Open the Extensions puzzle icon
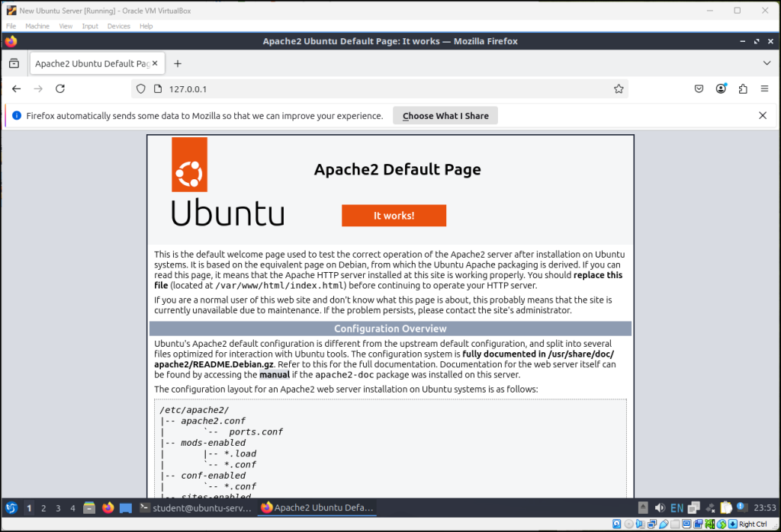Screen dimensions: 781x532 click(743, 88)
